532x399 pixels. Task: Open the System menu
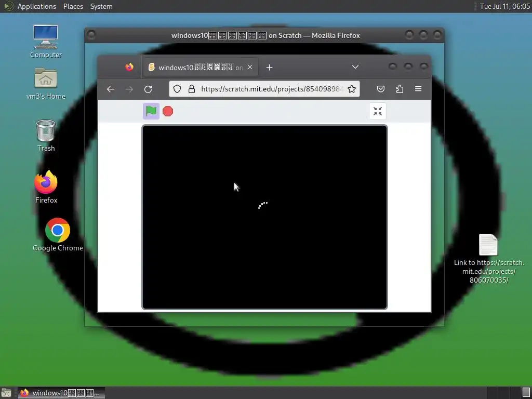click(101, 6)
